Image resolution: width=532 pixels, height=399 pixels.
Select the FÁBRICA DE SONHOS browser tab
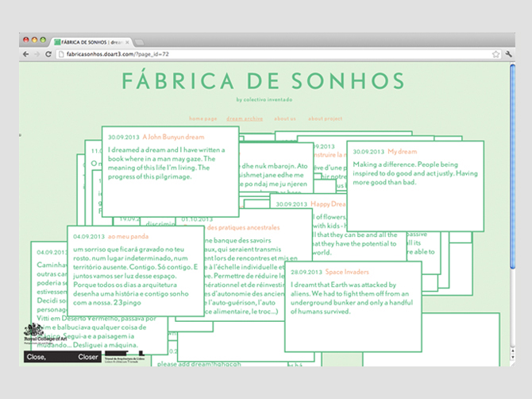coord(87,41)
